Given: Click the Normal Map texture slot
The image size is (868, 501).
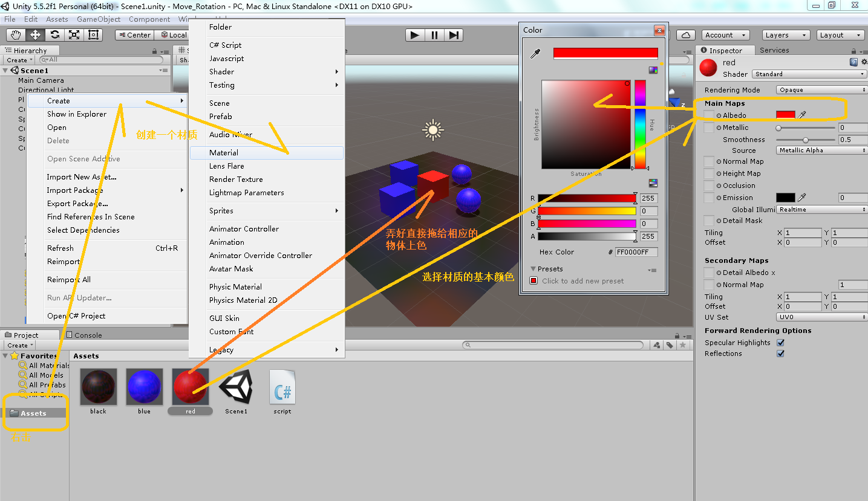Looking at the screenshot, I should pyautogui.click(x=710, y=161).
